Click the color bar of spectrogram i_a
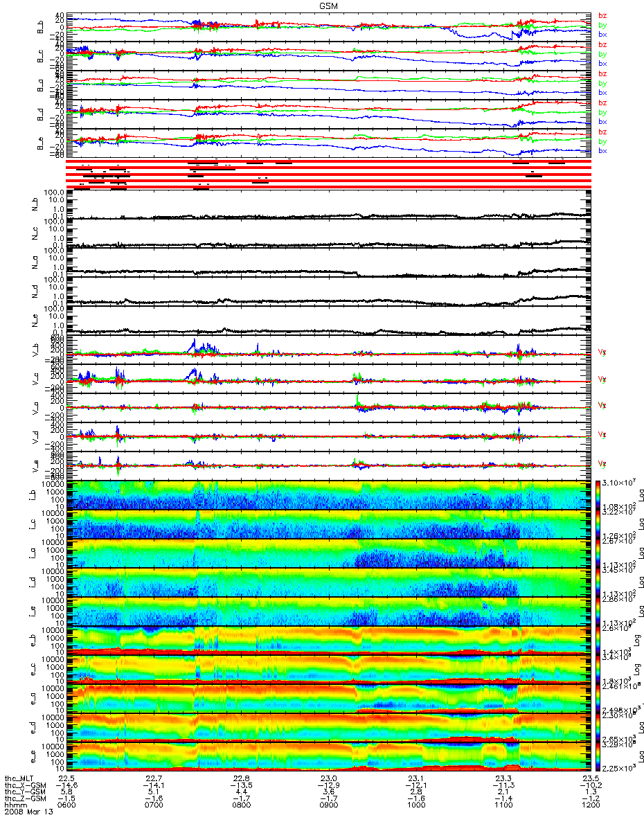Screen dimensions: 644x831 coord(599,553)
